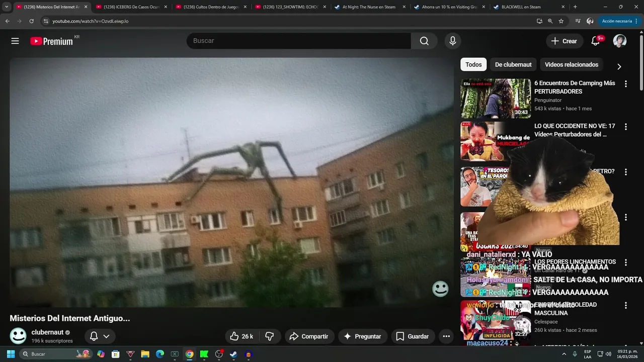Viewport: 644px width, 362px height.
Task: Open a new browser tab with plus
Action: 575,7
